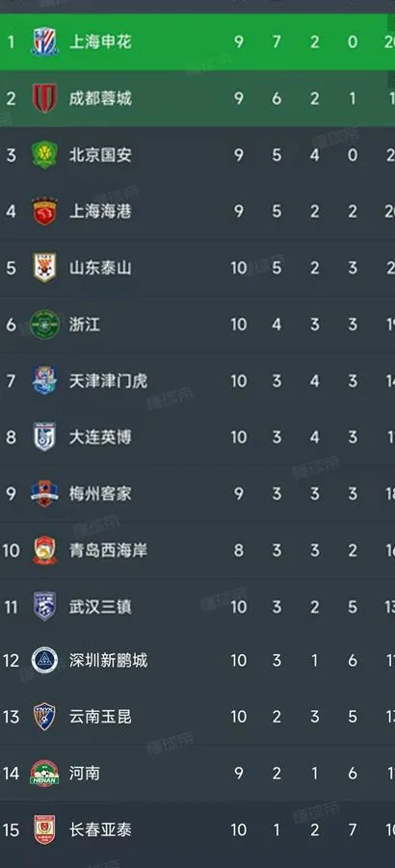This screenshot has height=868, width=395.
Task: Click the Shanghai Port red crest
Action: click(x=44, y=211)
